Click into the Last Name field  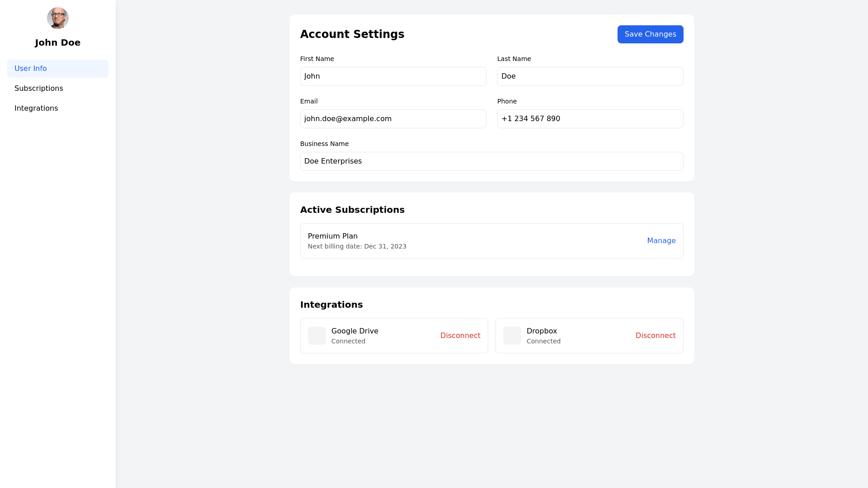pos(590,76)
